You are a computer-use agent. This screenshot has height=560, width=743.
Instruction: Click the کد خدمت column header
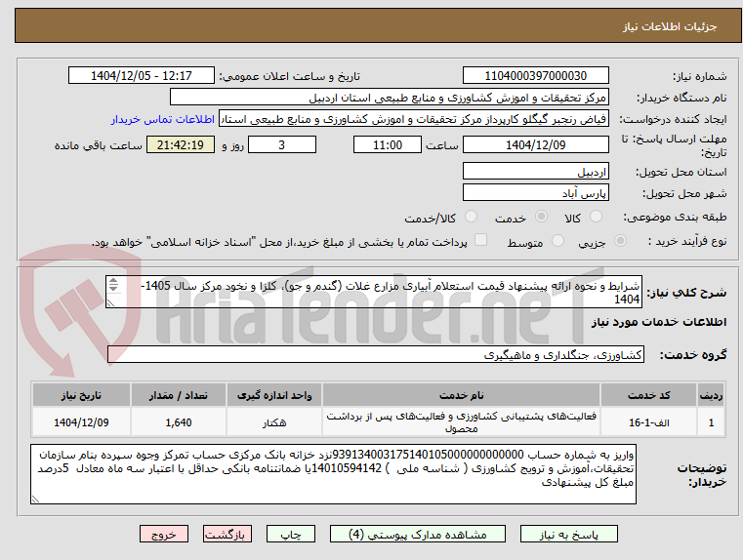tap(648, 395)
